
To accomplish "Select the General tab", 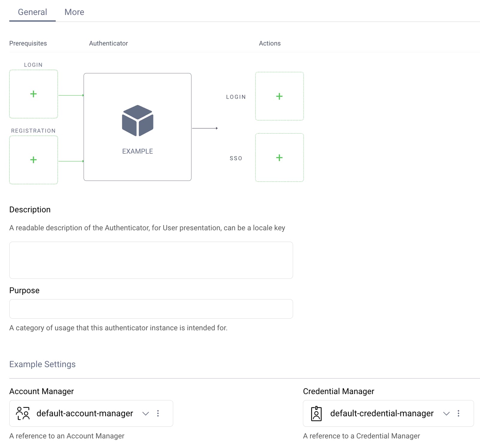I will pos(32,12).
